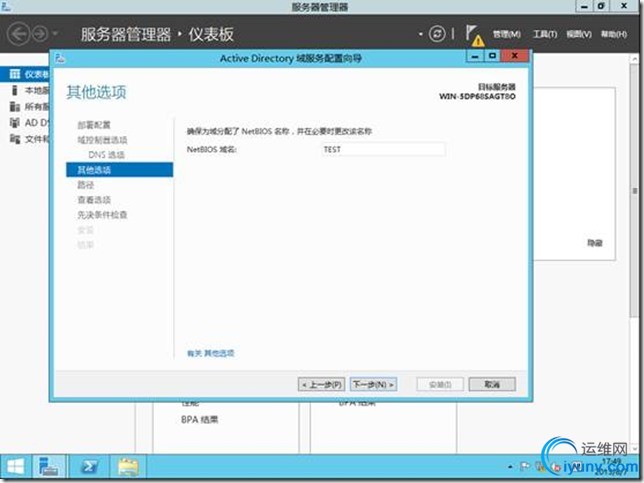
Task: Open the 有关 其他选项 help link
Action: tap(211, 353)
